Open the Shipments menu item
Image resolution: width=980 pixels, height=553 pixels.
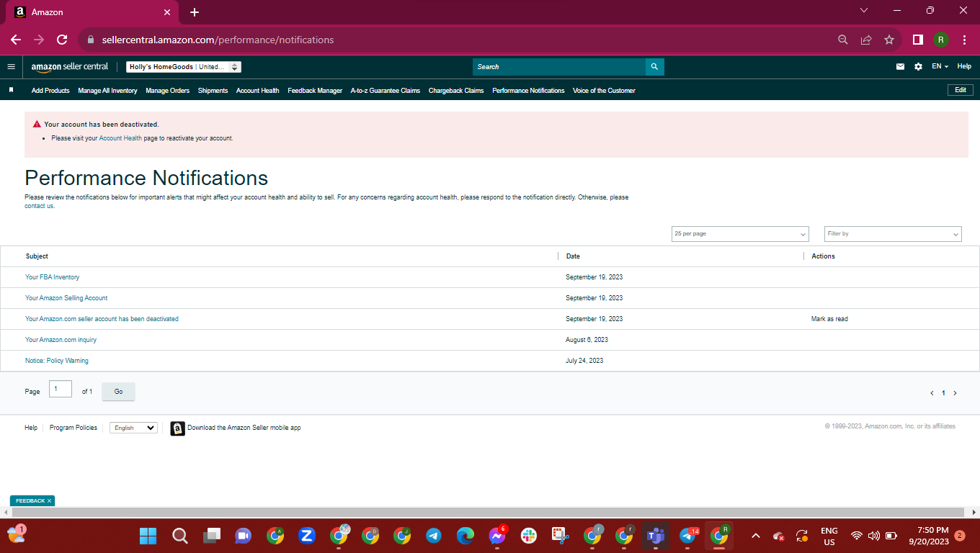213,91
